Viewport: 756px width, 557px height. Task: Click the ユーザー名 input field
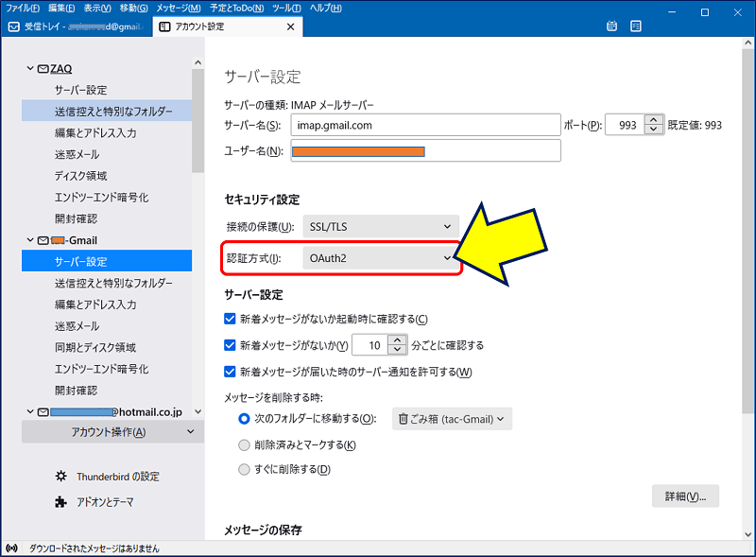pos(425,151)
